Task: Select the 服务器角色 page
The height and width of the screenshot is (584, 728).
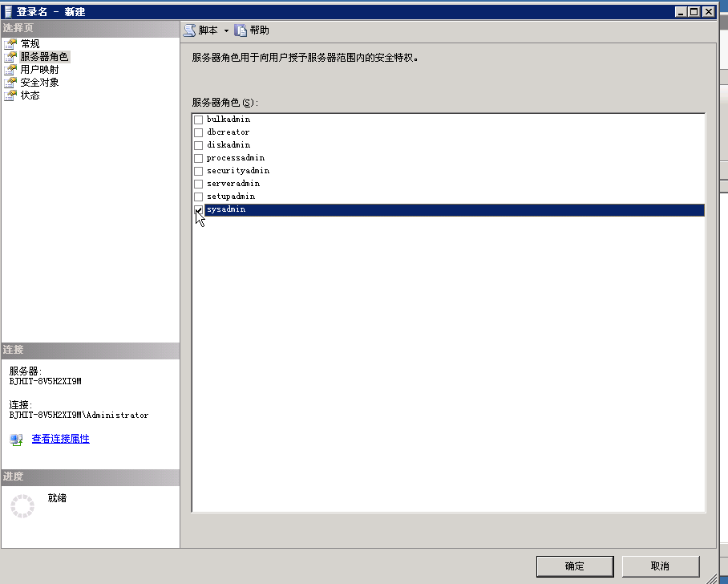Action: 45,57
